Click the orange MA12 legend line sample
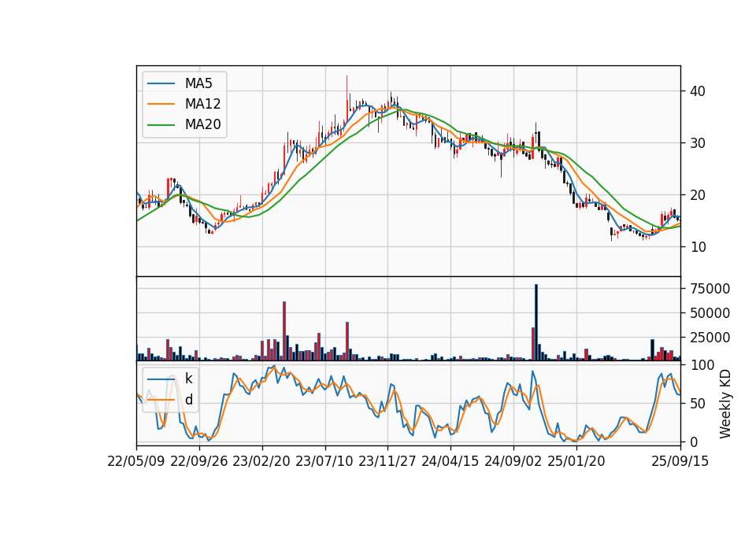 click(x=161, y=104)
